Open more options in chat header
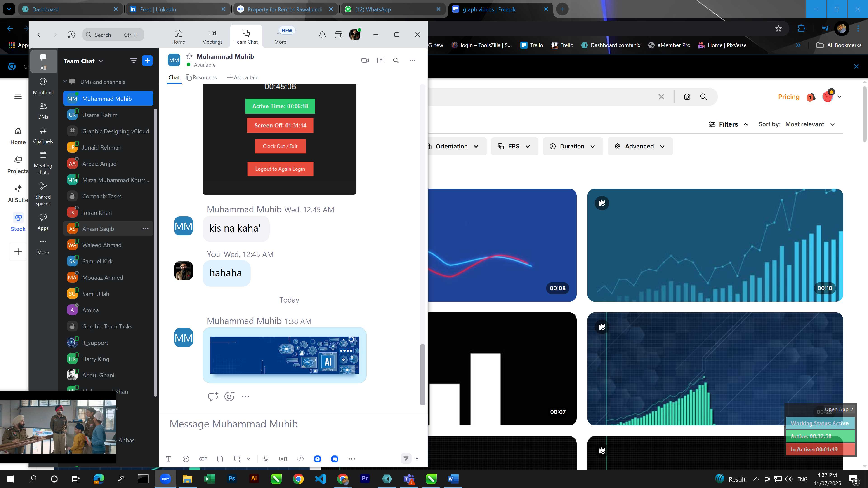Screen dimensions: 868x488 [413, 60]
